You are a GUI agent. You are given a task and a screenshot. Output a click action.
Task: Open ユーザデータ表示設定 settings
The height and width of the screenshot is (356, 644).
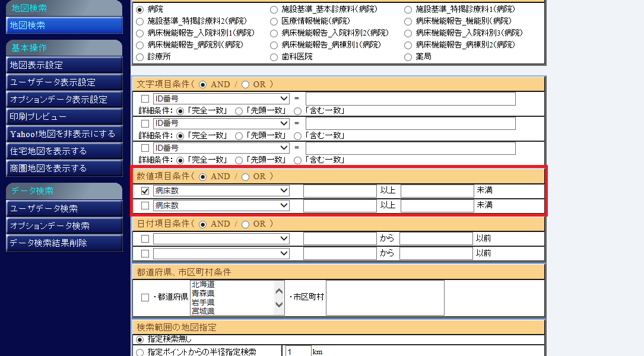(64, 82)
